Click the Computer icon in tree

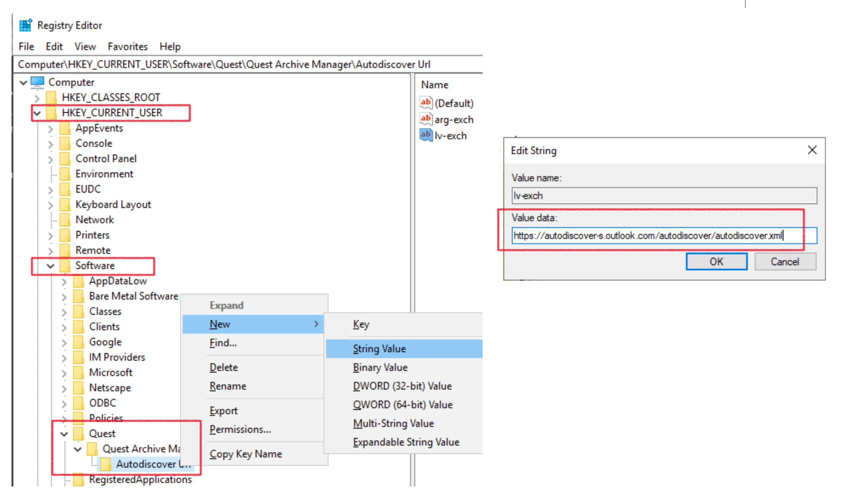[x=37, y=82]
